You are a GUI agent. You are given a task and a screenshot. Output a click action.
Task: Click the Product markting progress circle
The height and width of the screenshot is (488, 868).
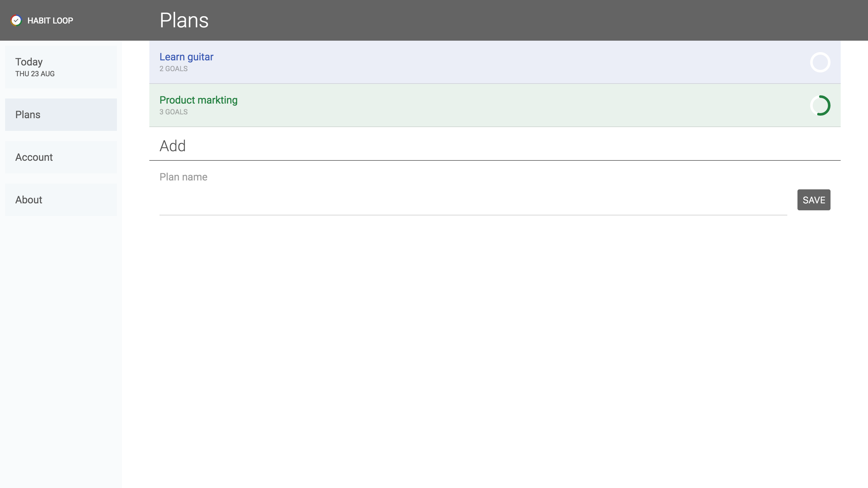820,105
